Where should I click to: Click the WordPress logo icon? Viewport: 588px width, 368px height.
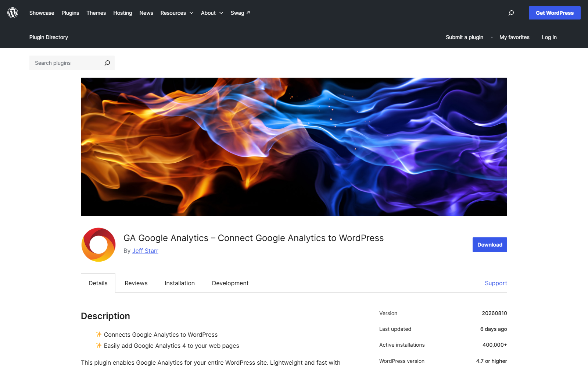pyautogui.click(x=13, y=13)
